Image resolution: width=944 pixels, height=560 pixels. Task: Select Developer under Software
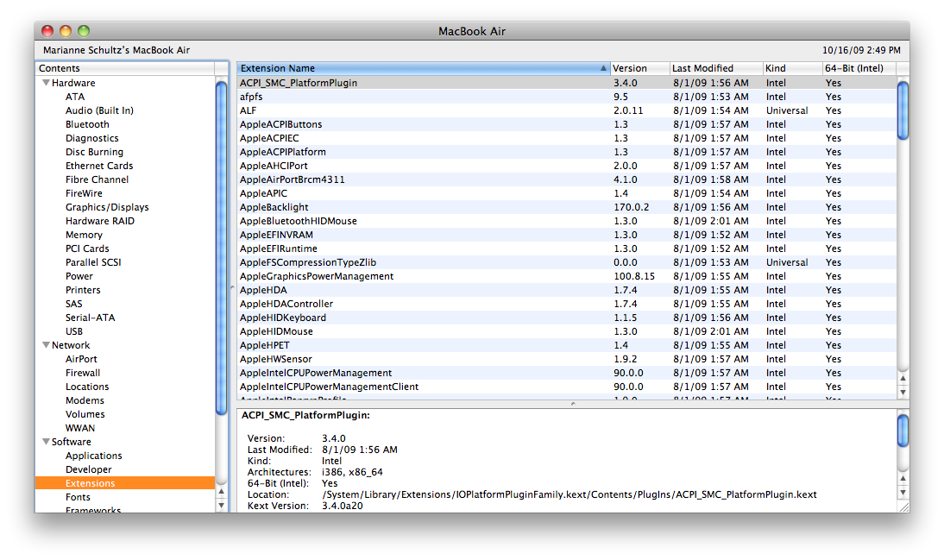click(x=89, y=469)
